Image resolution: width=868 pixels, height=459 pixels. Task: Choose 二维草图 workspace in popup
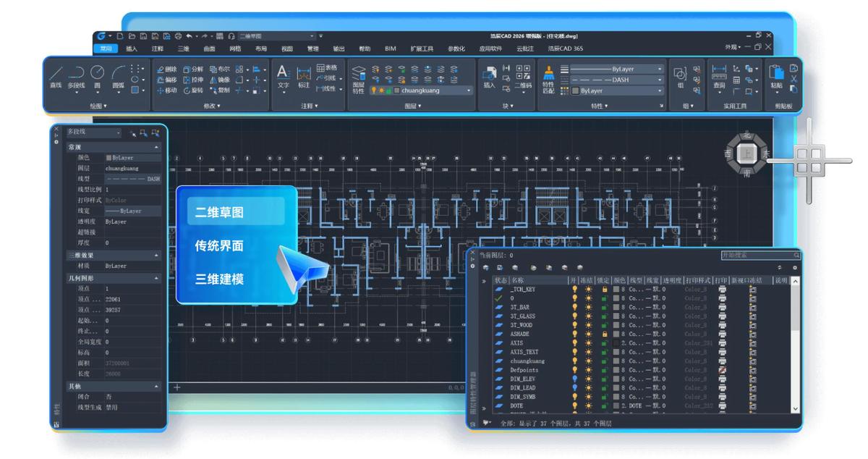[x=236, y=212]
